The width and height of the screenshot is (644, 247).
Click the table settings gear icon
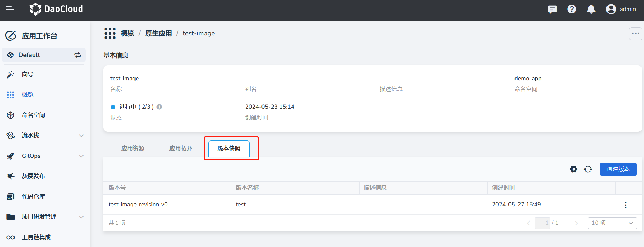pyautogui.click(x=574, y=170)
